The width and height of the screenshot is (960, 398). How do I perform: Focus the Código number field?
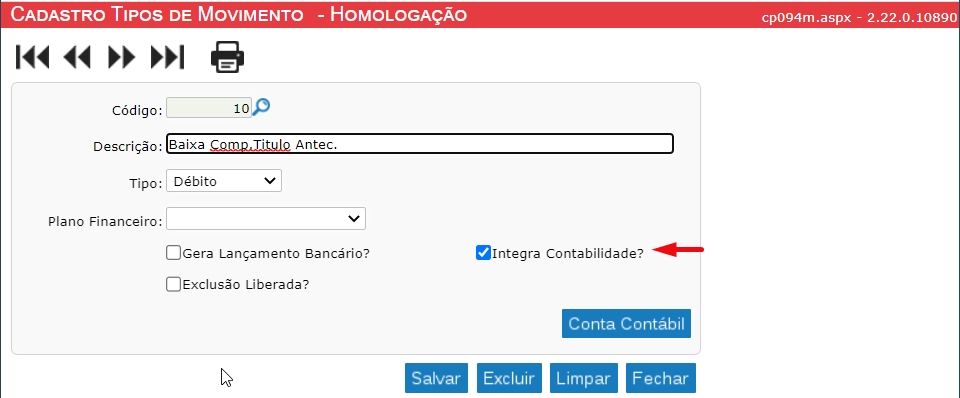point(209,108)
